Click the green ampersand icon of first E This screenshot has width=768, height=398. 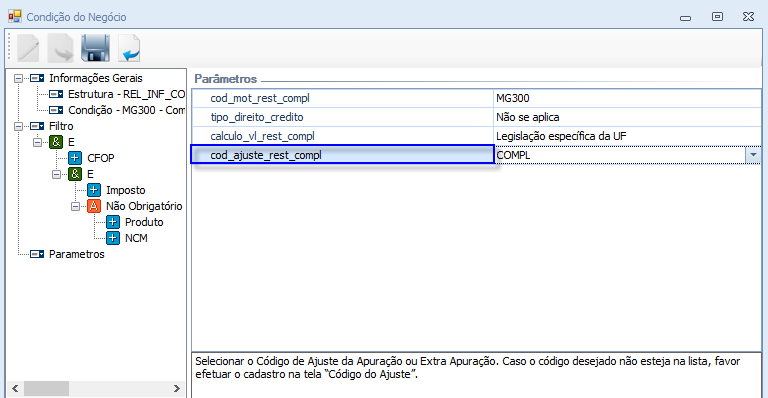[56, 142]
